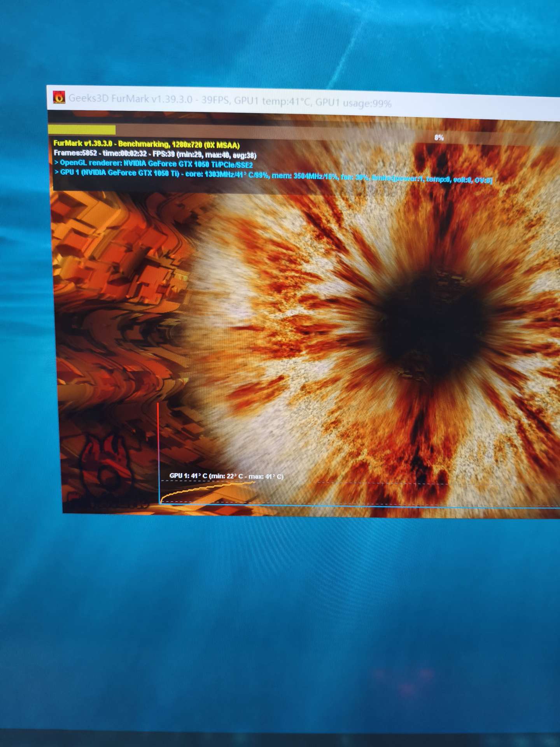Click the yellow FurMark Benchmarking 1280x720 line
Screen dimensions: 560x747
click(147, 144)
